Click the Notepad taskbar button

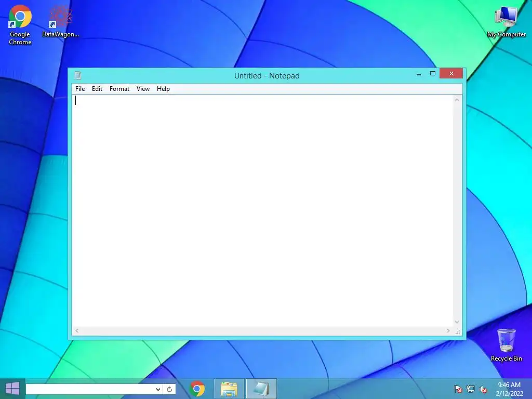[x=261, y=389]
